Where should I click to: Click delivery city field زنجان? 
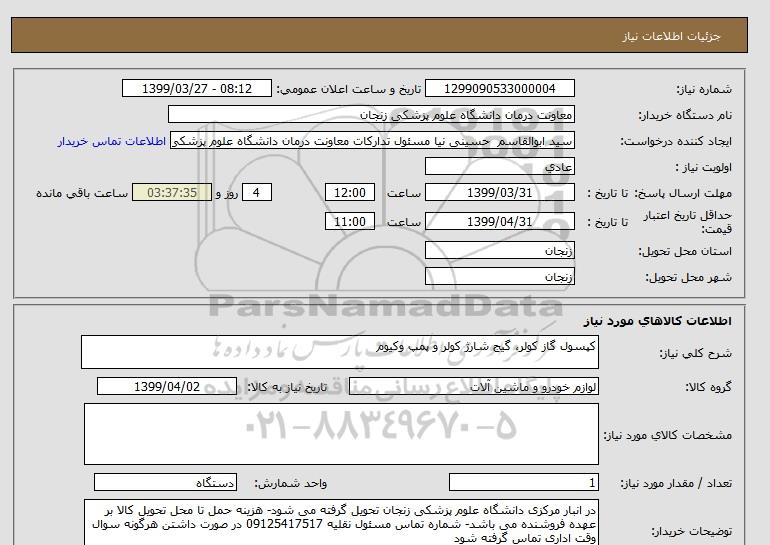(x=499, y=276)
